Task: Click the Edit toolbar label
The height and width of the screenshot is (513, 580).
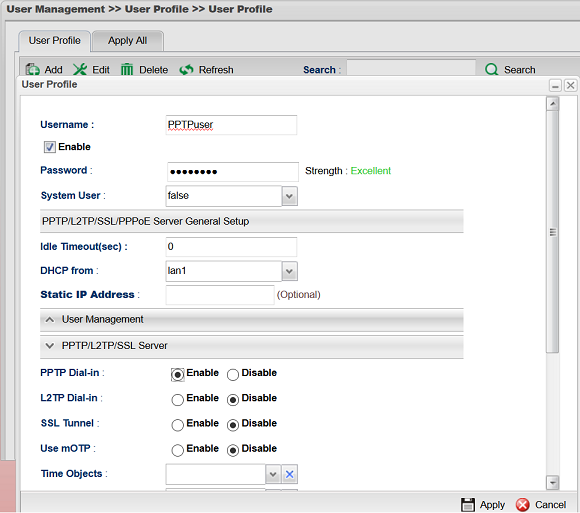Action: (x=101, y=70)
